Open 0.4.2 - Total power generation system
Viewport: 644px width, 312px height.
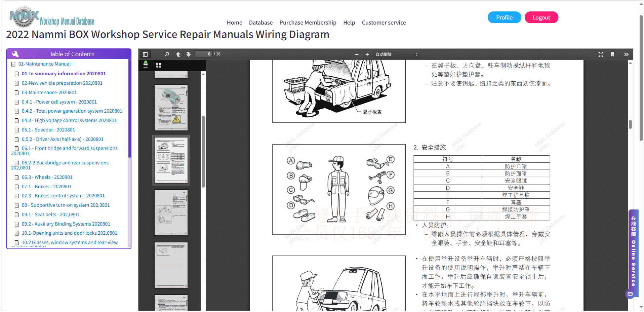click(72, 111)
